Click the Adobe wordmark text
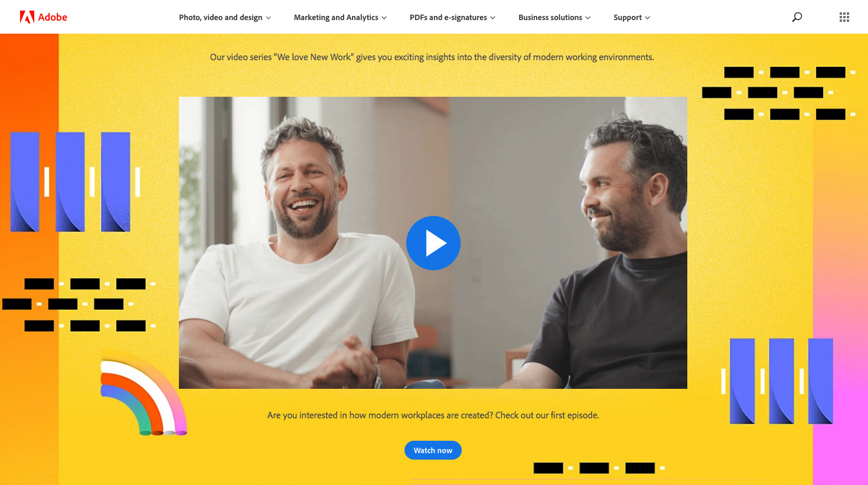The image size is (868, 485). click(x=53, y=17)
